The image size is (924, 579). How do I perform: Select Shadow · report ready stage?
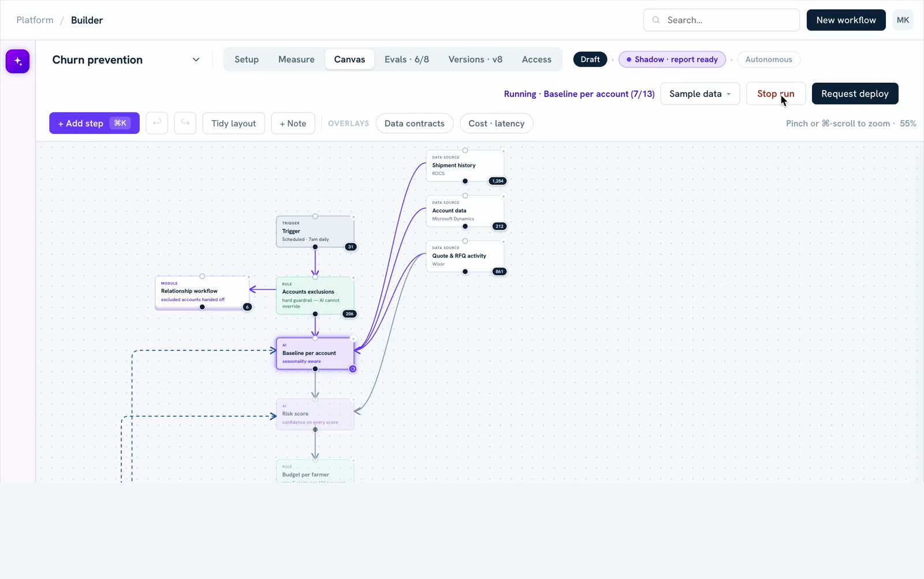tap(672, 60)
